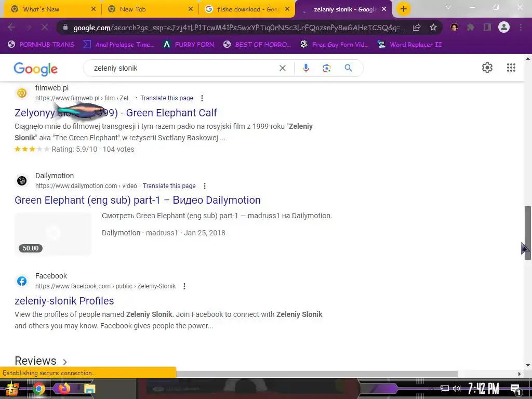Open the 7:42 PM clock
Screen dimensions: 532x399
pyautogui.click(x=483, y=389)
